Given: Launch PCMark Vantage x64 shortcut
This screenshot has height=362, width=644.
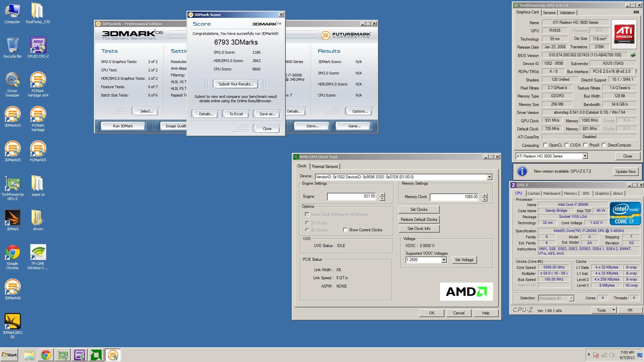Looking at the screenshot, I should pos(38,84).
